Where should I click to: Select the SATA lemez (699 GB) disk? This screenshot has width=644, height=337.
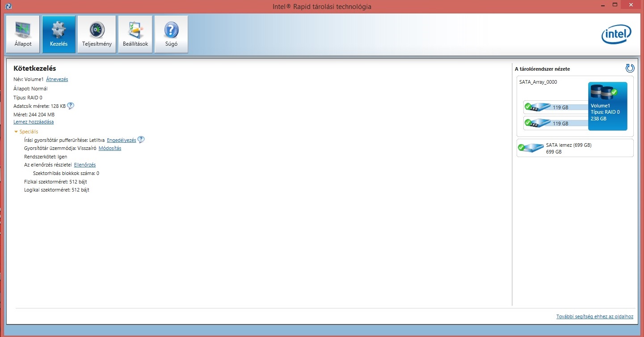point(575,148)
